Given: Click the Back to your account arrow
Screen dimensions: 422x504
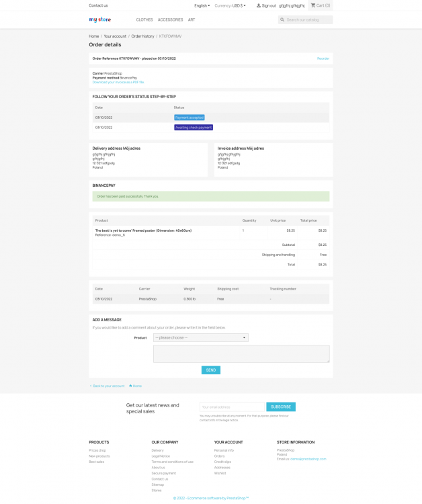Looking at the screenshot, I should click(x=91, y=386).
